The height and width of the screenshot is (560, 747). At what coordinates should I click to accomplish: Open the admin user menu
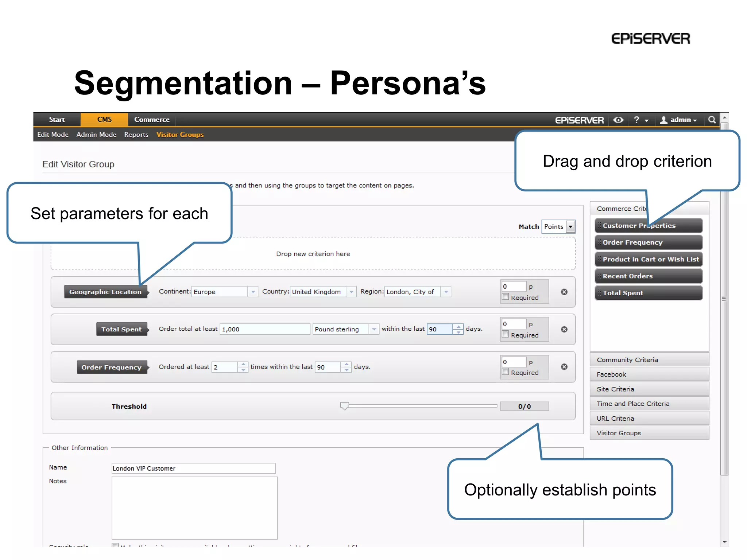click(x=678, y=120)
